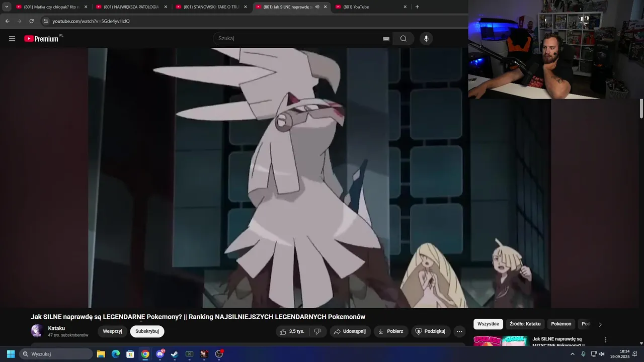Switch to the '(801) YouTube' tab
The width and height of the screenshot is (644, 362).
point(371,7)
